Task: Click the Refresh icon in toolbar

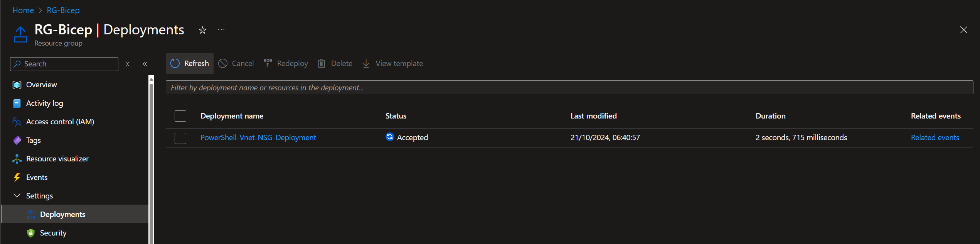Action: 175,63
